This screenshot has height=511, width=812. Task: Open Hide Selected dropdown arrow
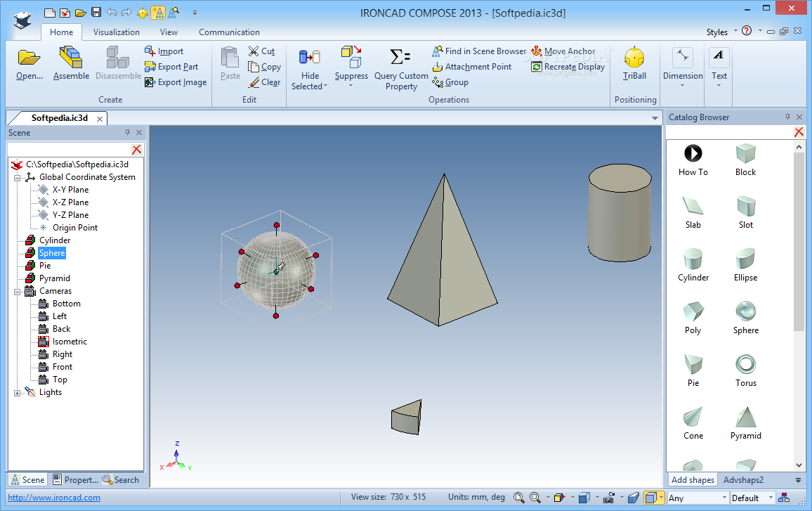point(326,86)
